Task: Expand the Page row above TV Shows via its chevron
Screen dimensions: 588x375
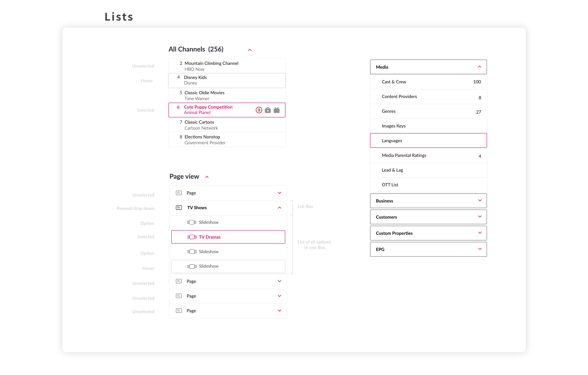Action: [279, 193]
